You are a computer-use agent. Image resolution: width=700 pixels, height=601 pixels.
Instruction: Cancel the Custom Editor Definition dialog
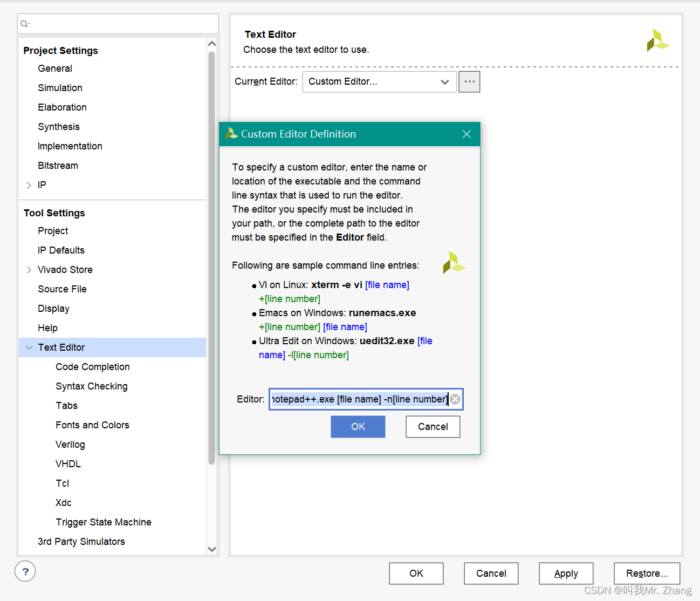[x=433, y=427]
